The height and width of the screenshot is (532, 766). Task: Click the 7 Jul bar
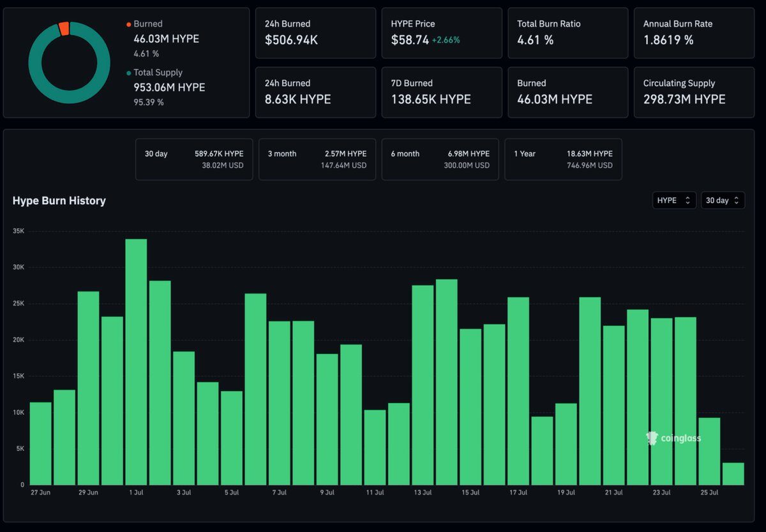280,403
